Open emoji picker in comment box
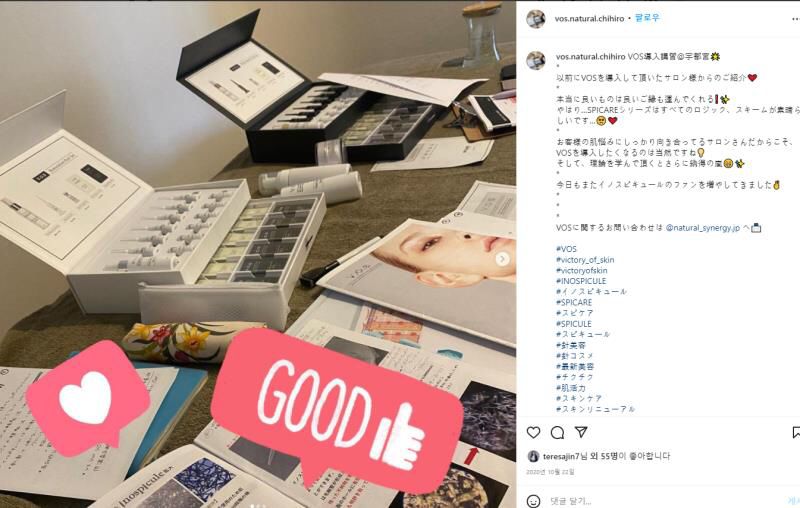The image size is (800, 508). pyautogui.click(x=533, y=501)
